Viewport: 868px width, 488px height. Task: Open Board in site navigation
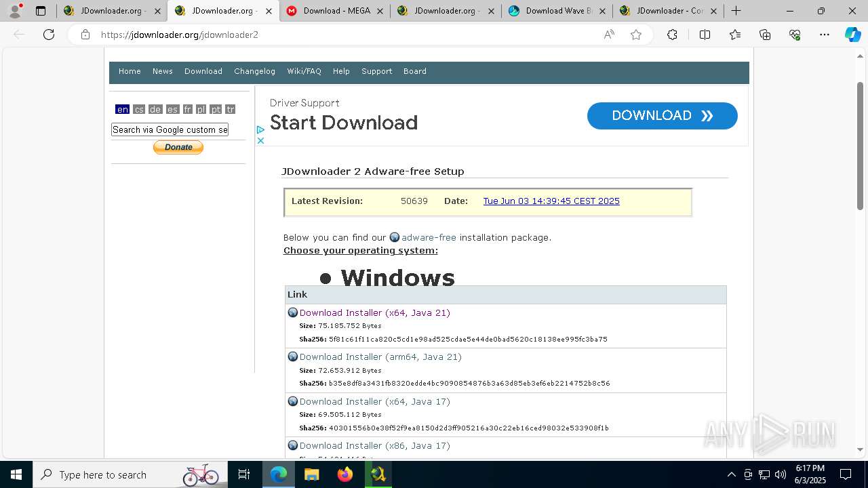[415, 71]
